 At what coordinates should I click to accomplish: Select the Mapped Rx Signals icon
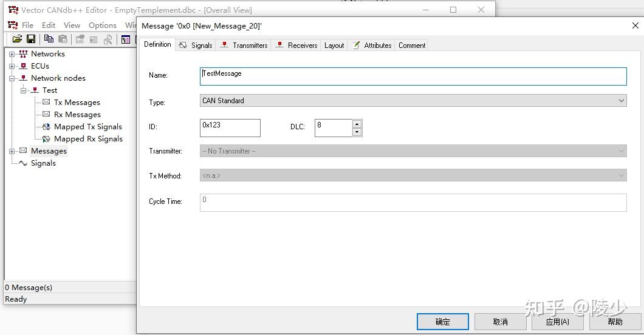tap(46, 139)
